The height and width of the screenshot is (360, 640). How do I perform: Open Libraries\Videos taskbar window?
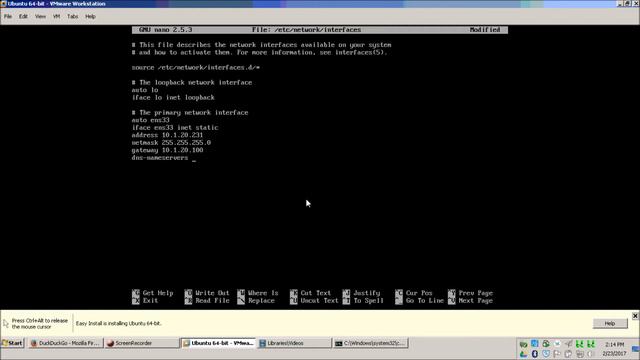[x=294, y=343]
